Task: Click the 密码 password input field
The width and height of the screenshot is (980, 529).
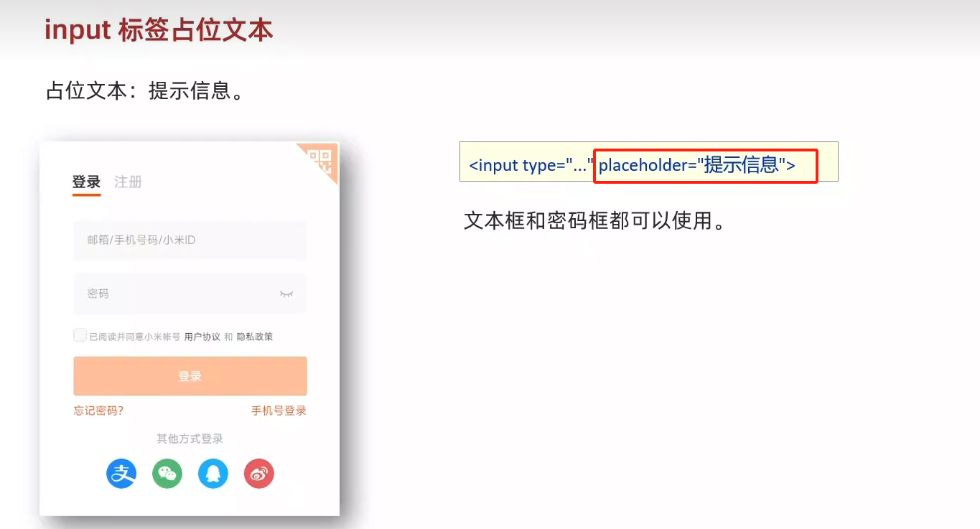Action: (x=189, y=294)
